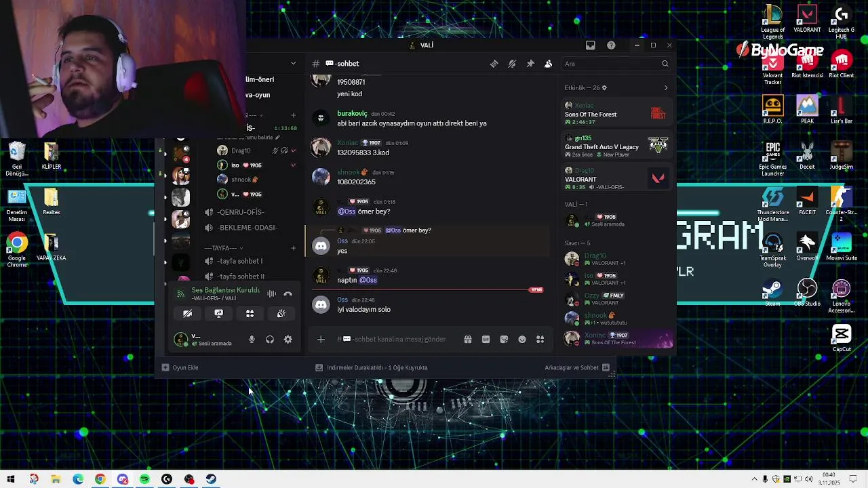Open Windows Start menu

(x=11, y=479)
